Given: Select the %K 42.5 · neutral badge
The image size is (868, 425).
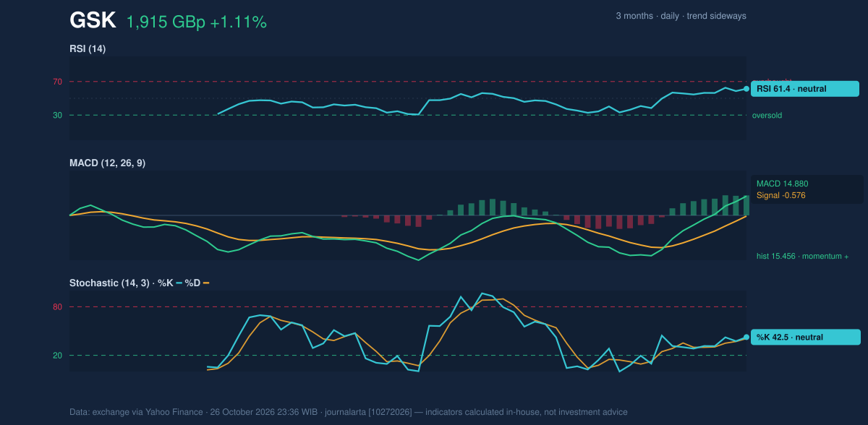Looking at the screenshot, I should coord(806,337).
